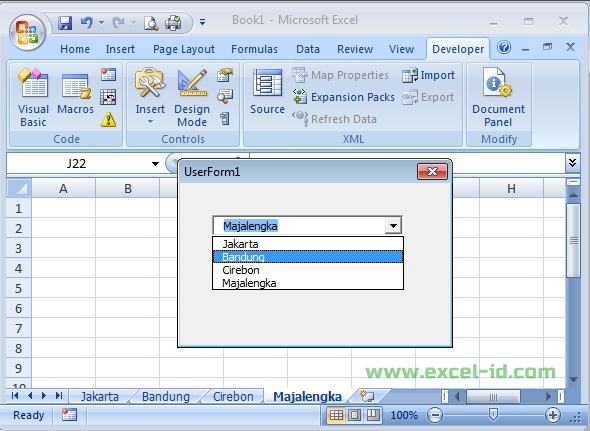Viewport: 590px width, 431px height.
Task: Open Excel Help question mark
Action: (504, 47)
